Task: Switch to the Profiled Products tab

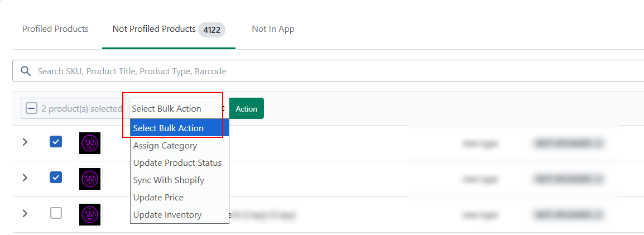Action: point(55,29)
